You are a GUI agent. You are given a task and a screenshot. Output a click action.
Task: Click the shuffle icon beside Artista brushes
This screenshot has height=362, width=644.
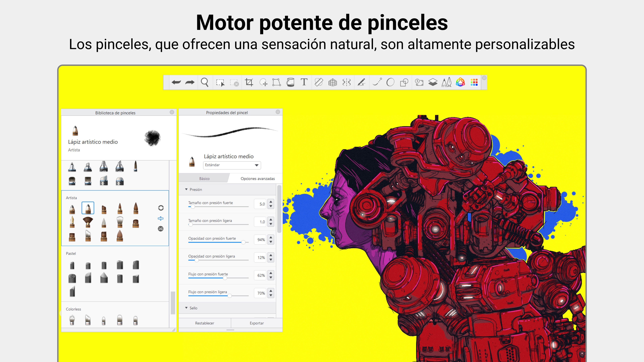coord(161,229)
